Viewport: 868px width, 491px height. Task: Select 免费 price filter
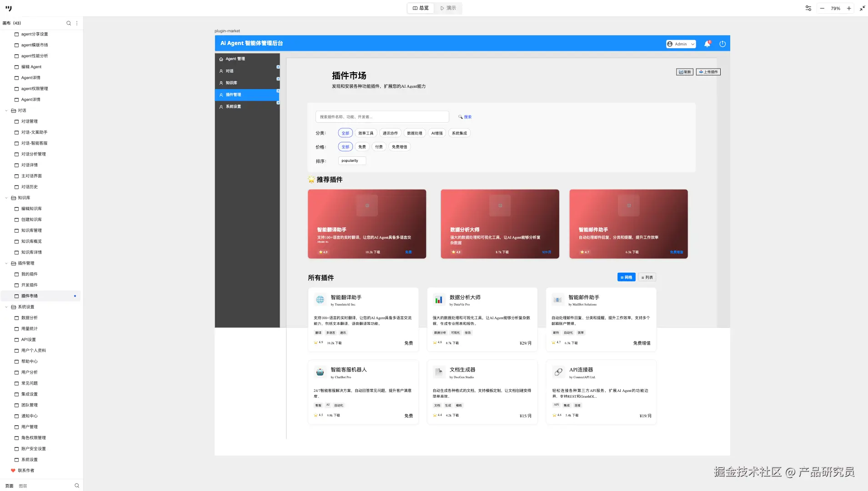(x=362, y=147)
